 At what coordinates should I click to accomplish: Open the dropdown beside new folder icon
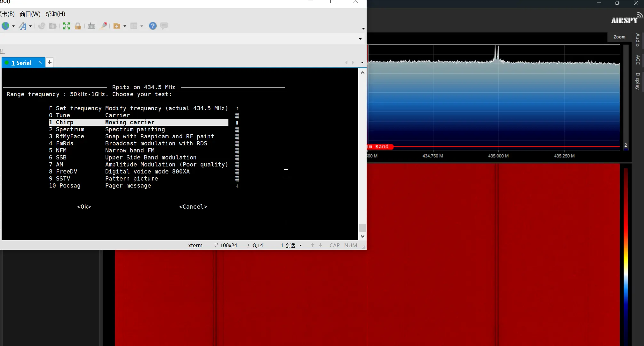tap(125, 26)
